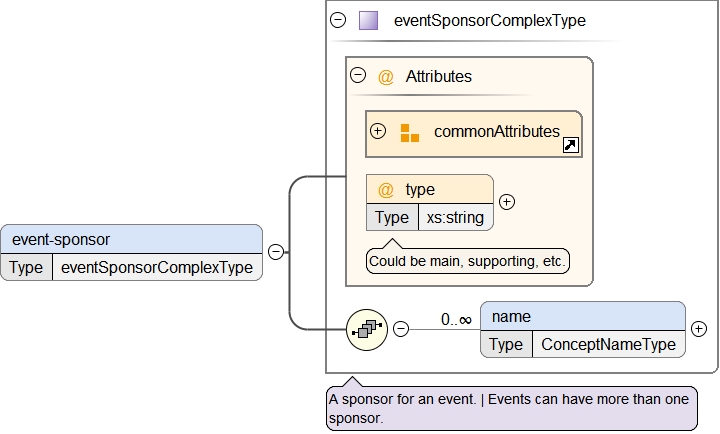Click the purple complex type square icon
This screenshot has height=434, width=720.
click(368, 20)
